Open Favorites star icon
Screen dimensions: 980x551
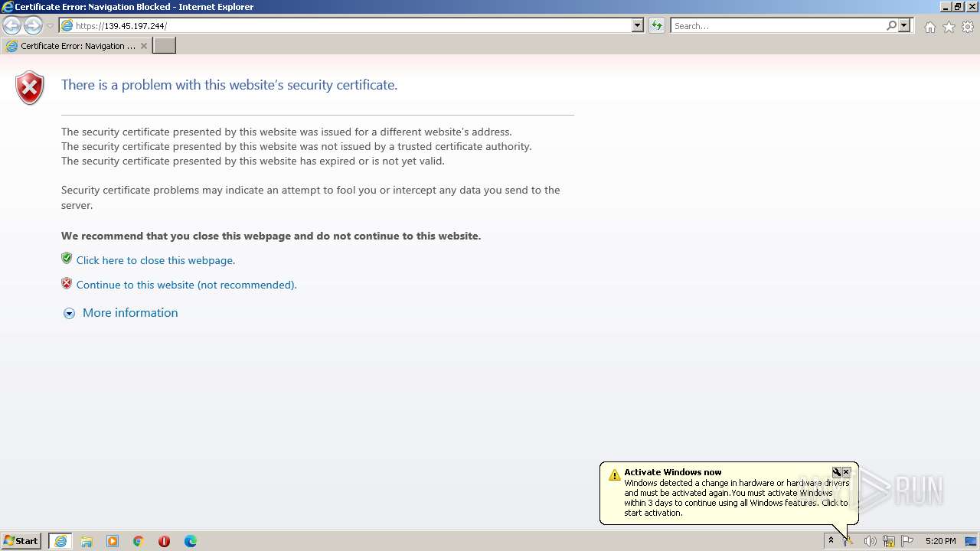pyautogui.click(x=949, y=27)
